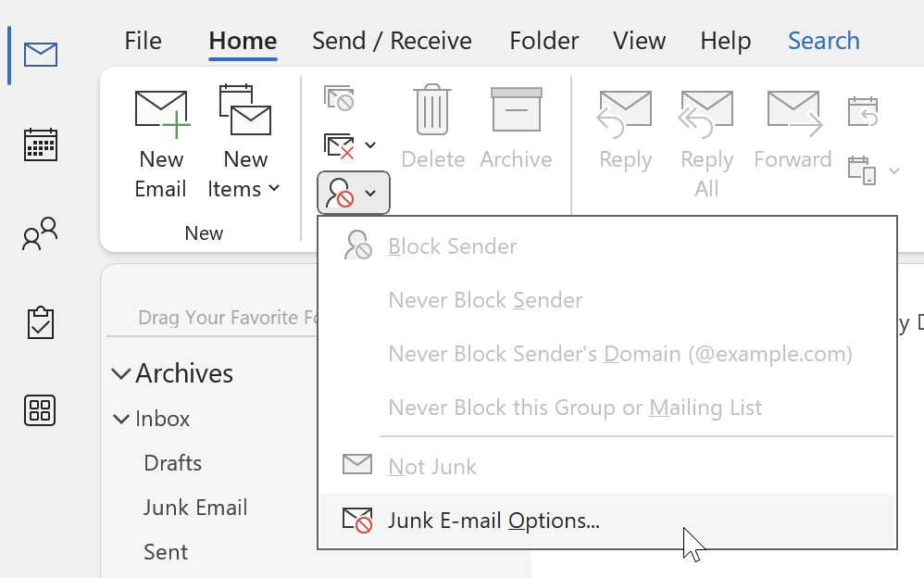Select the Meeting reply icon
Viewport: 924px width, 578px height.
[x=862, y=109]
